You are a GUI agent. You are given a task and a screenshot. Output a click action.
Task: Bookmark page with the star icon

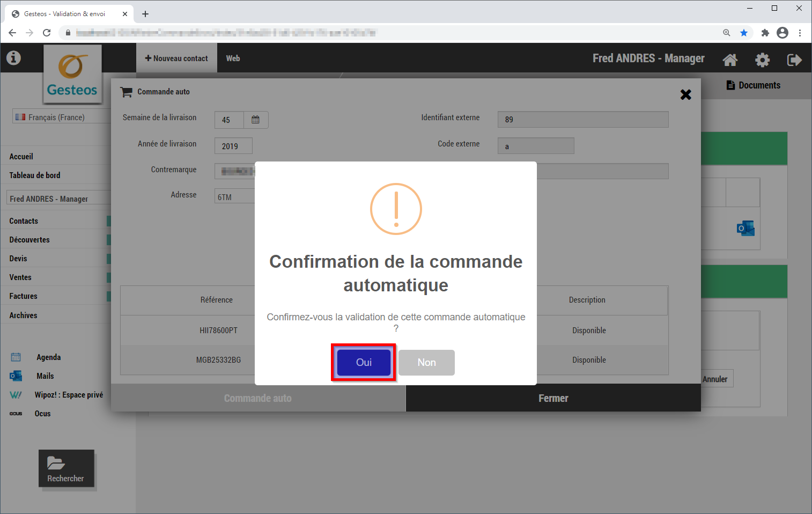[x=744, y=33]
